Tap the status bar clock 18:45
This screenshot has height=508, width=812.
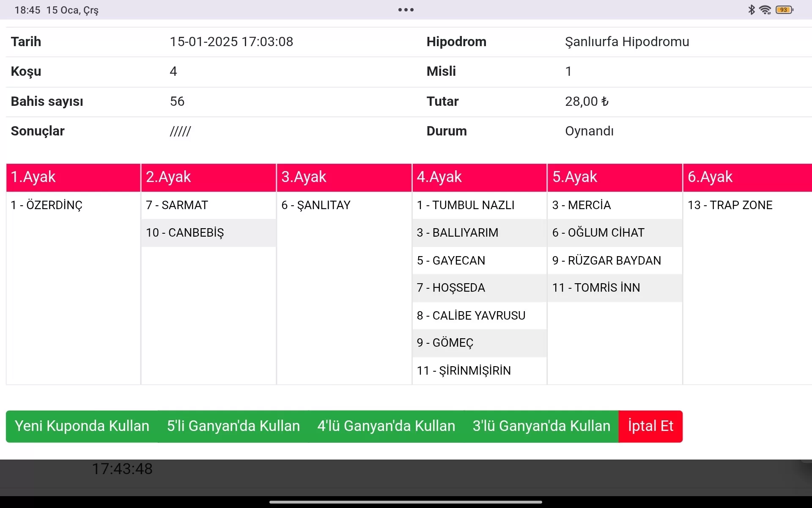click(27, 10)
